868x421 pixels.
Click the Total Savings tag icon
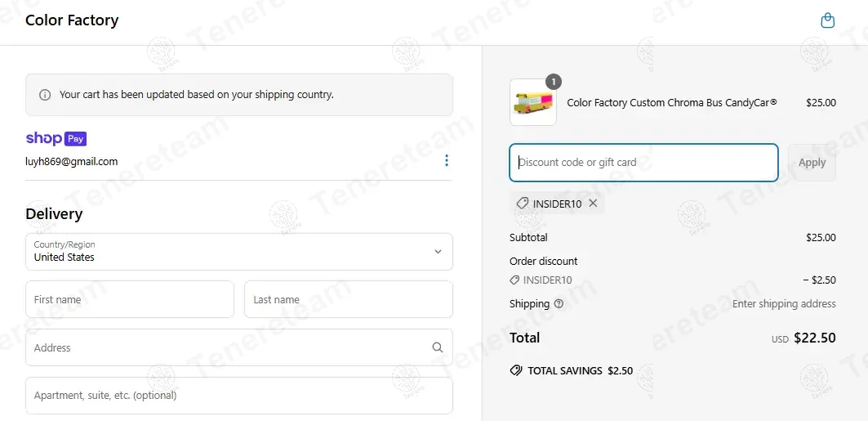[x=516, y=370]
